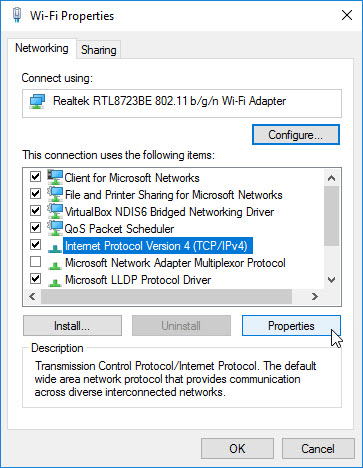This screenshot has width=363, height=468.
Task: Click the vertical scrollbar thumb in items list
Action: click(331, 216)
